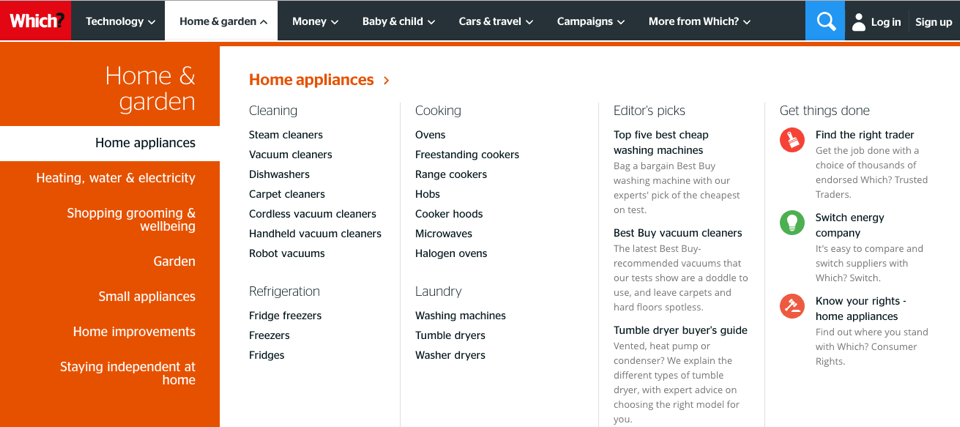Collapse the Home & garden menu
This screenshot has width=960, height=427.
222,22
